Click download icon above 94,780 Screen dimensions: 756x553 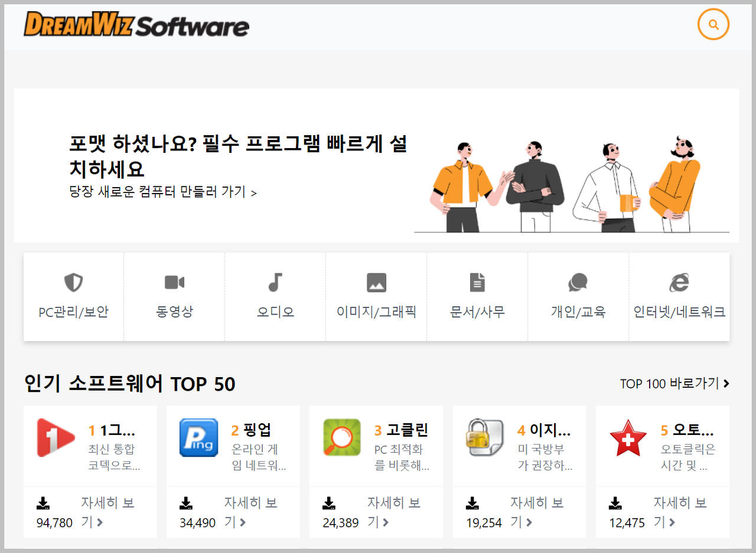coord(43,503)
